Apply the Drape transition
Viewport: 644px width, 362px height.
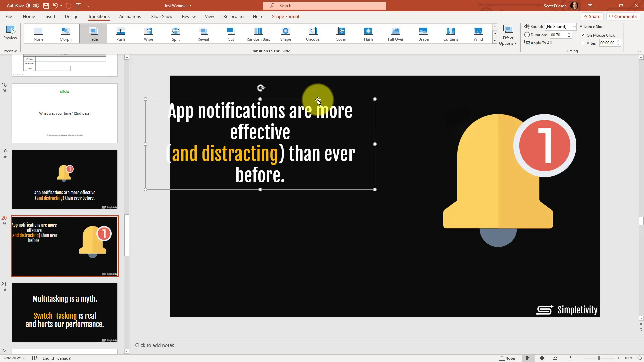click(423, 34)
